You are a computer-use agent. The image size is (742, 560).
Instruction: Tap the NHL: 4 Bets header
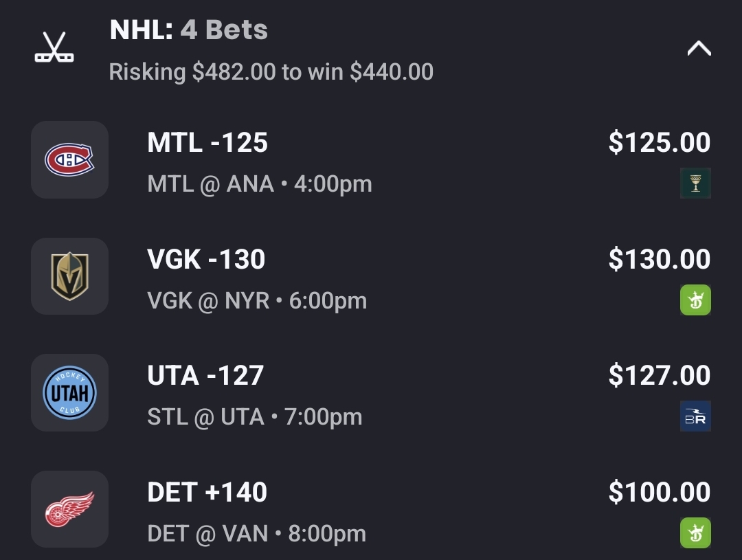(189, 30)
